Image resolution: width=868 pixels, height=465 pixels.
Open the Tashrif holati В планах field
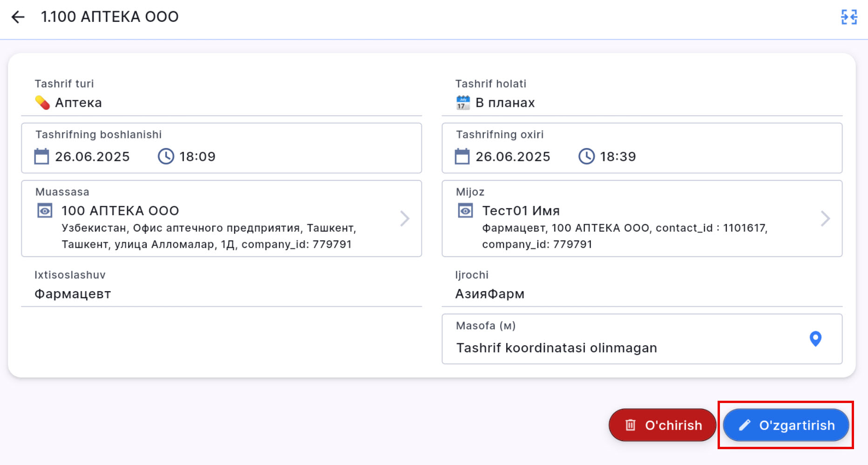tap(505, 103)
